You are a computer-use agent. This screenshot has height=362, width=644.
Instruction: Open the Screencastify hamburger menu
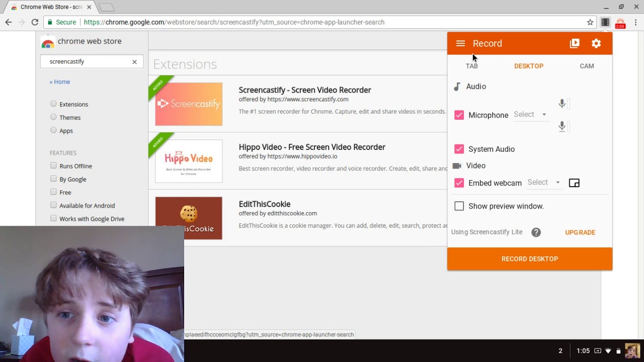pyautogui.click(x=460, y=43)
